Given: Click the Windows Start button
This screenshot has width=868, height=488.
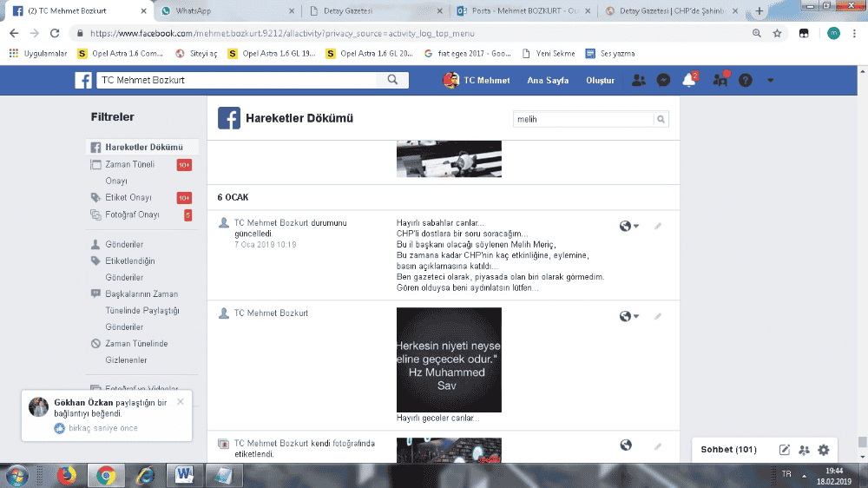Looking at the screenshot, I should 16,476.
